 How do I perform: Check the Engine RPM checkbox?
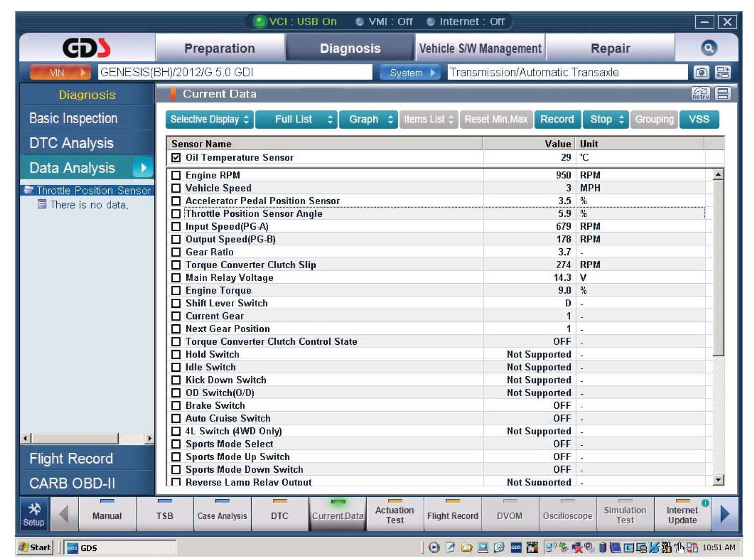pyautogui.click(x=176, y=176)
